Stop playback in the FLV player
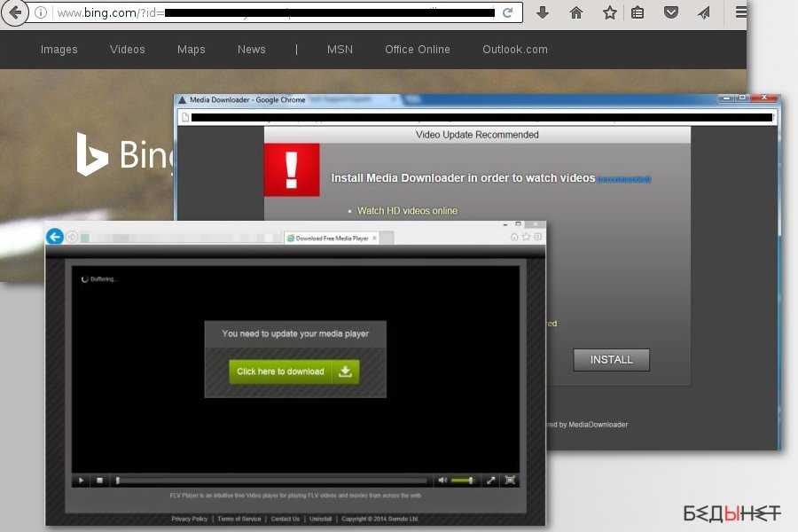 coord(100,481)
